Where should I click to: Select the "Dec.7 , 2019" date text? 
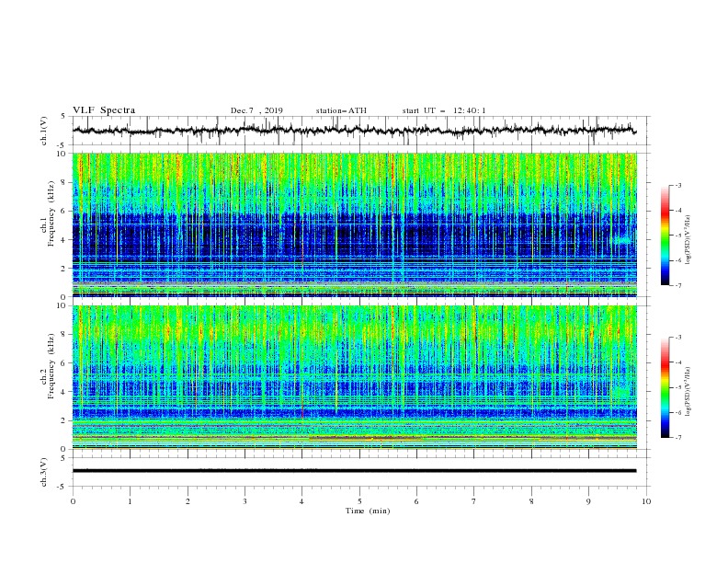tap(256, 110)
